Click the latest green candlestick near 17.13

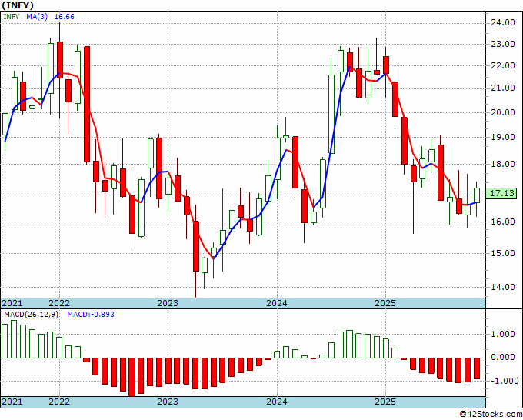[477, 195]
